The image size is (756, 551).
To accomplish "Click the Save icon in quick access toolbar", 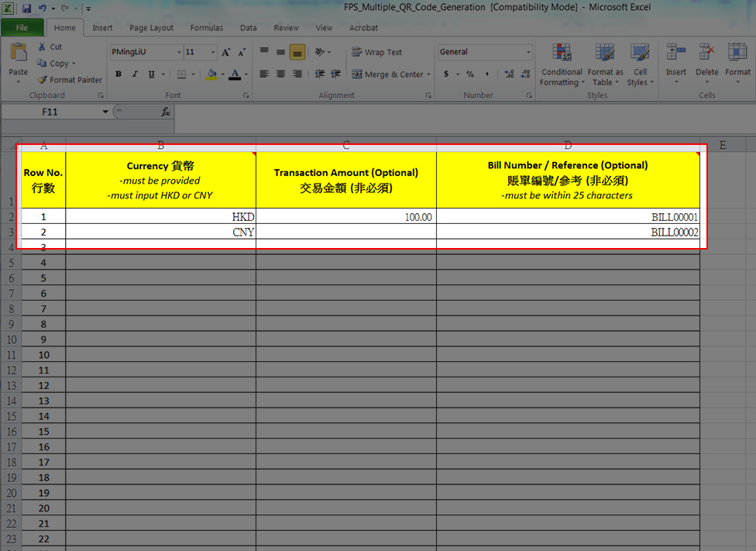I will (26, 8).
